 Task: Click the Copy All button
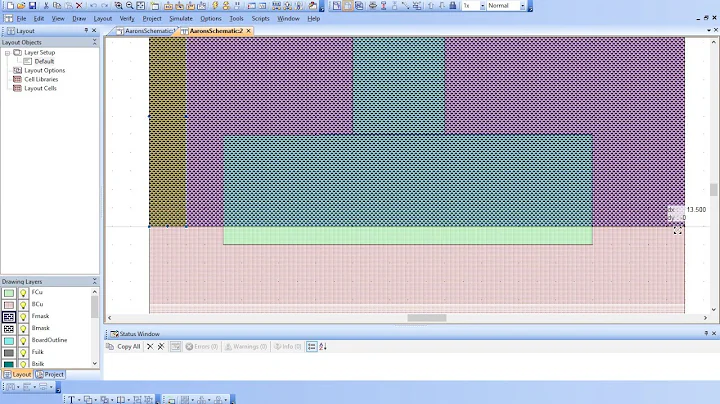[x=123, y=347]
